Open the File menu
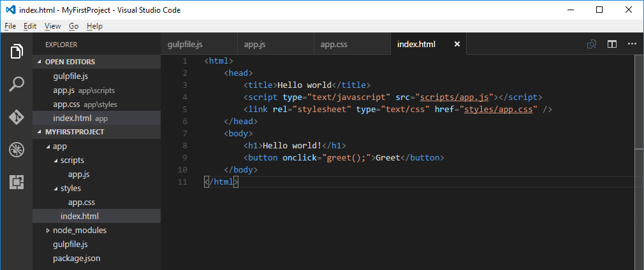 [10, 26]
